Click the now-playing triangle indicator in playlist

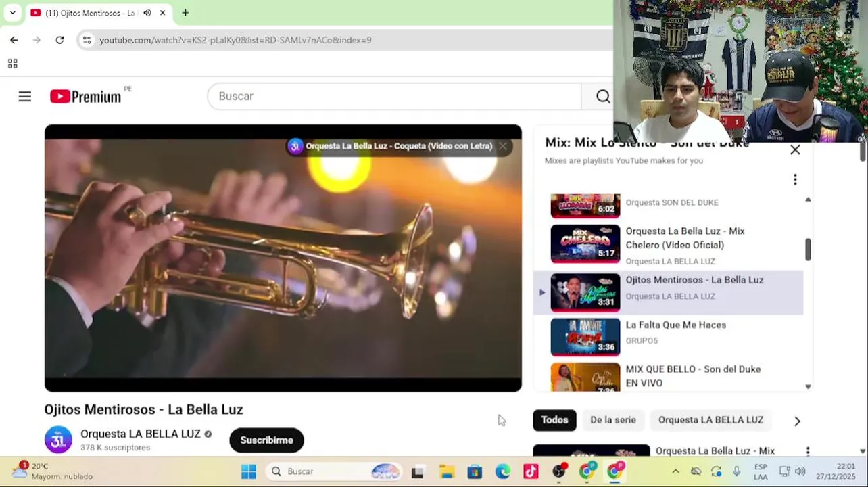(x=541, y=292)
